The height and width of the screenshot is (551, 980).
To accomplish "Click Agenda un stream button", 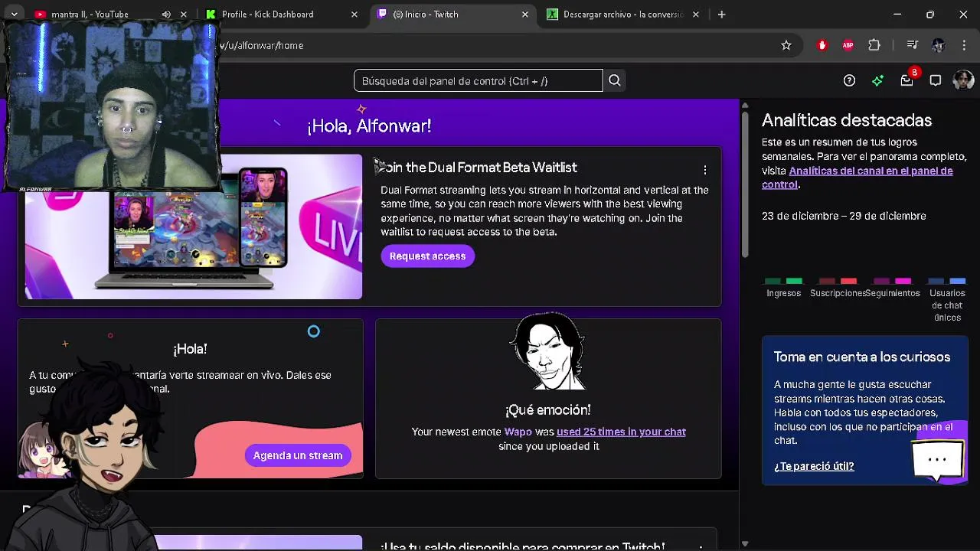I will point(298,455).
